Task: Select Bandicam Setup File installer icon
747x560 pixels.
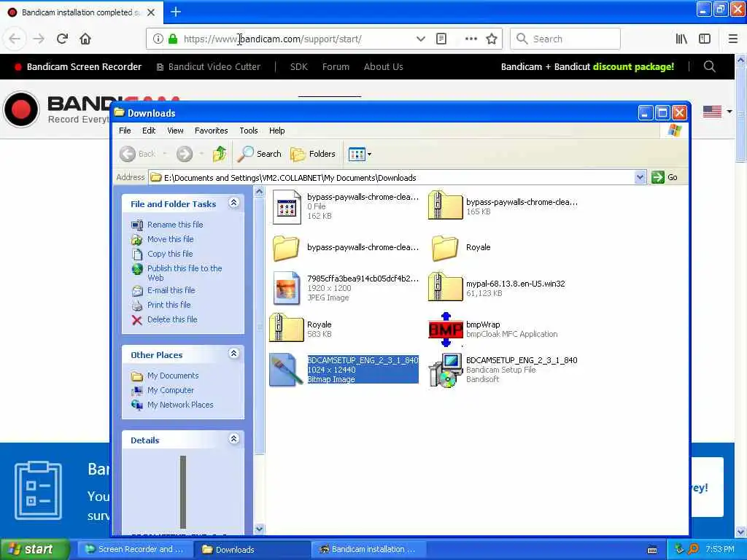Action: tap(446, 370)
